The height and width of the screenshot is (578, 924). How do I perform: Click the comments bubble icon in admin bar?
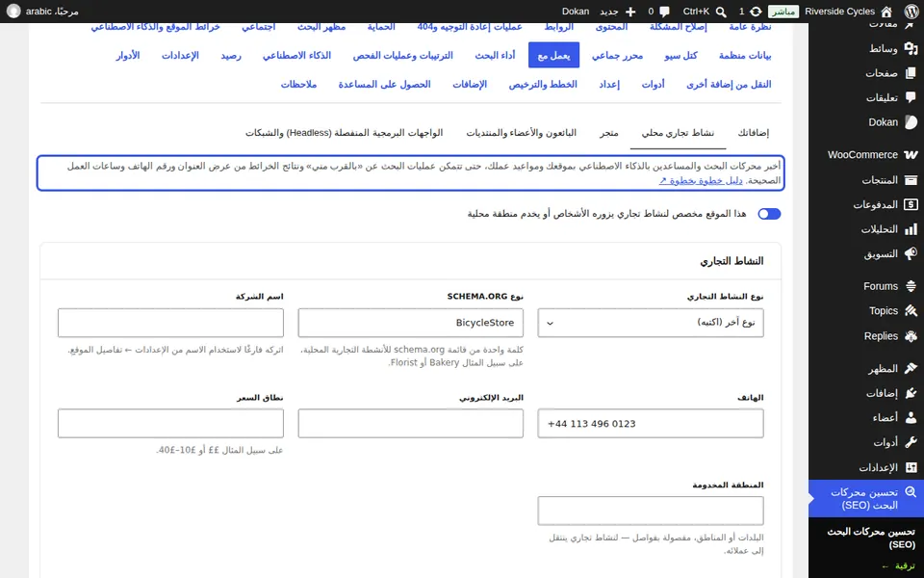click(665, 12)
